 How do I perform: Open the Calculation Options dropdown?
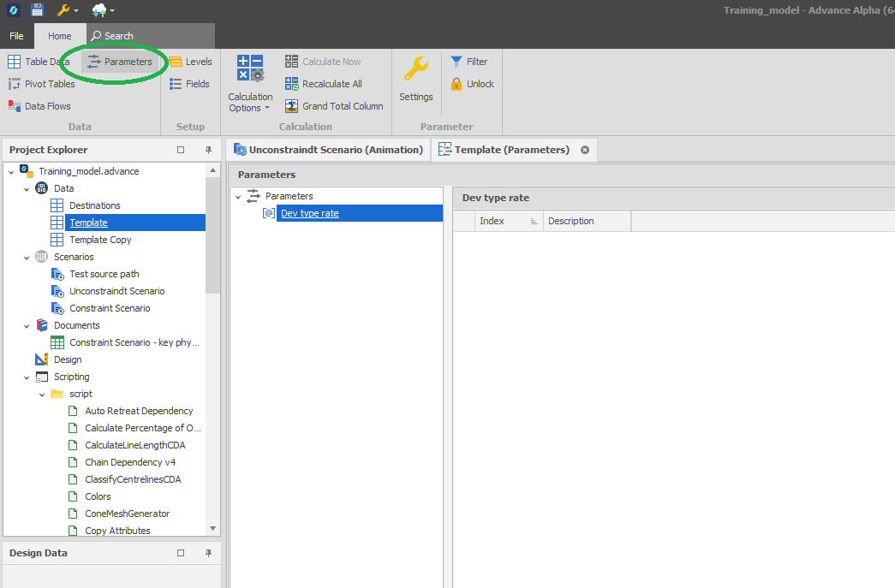[250, 103]
